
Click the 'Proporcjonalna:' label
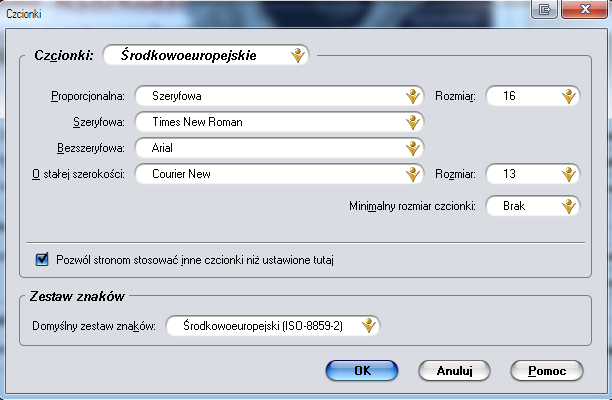point(87,97)
